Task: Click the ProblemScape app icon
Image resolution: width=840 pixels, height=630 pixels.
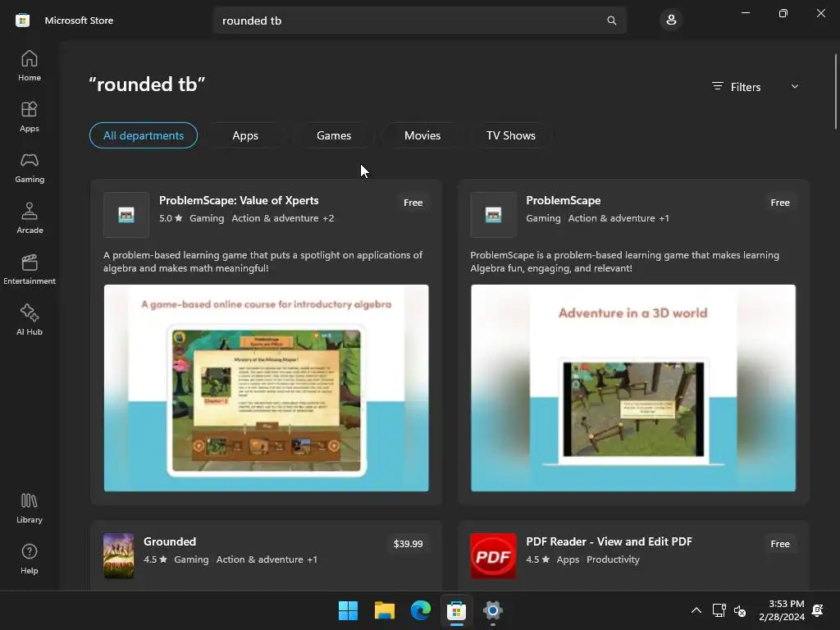Action: coord(493,215)
